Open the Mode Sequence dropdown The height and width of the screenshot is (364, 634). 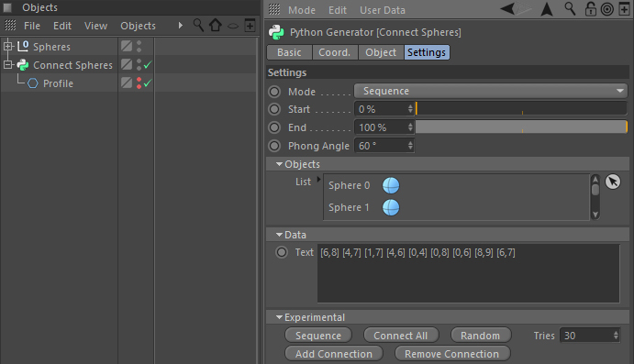[x=491, y=91]
